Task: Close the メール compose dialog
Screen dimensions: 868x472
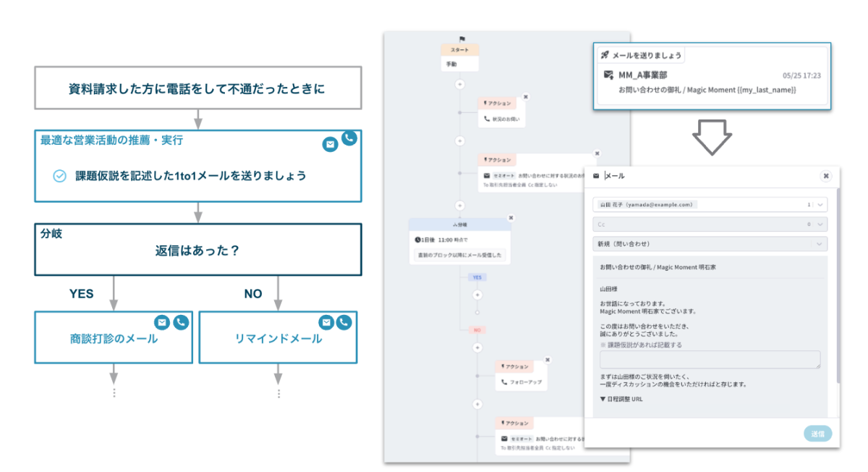Action: [825, 176]
